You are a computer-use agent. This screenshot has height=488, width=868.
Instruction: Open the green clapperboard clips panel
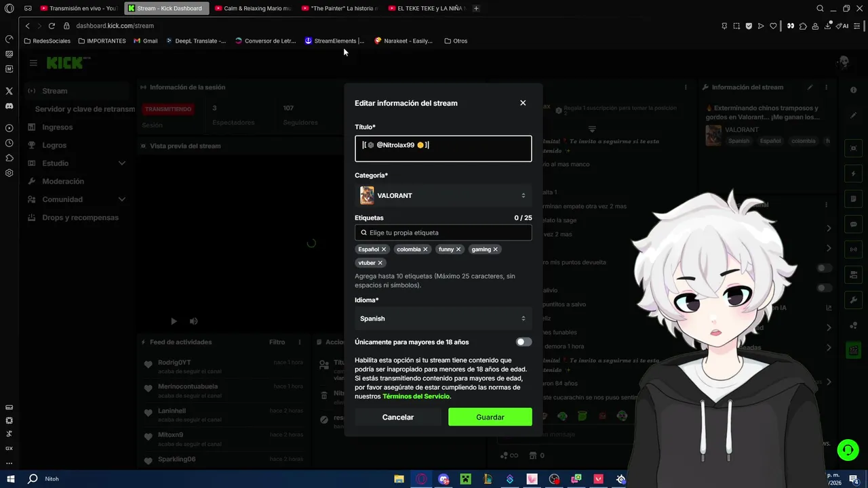point(853,350)
